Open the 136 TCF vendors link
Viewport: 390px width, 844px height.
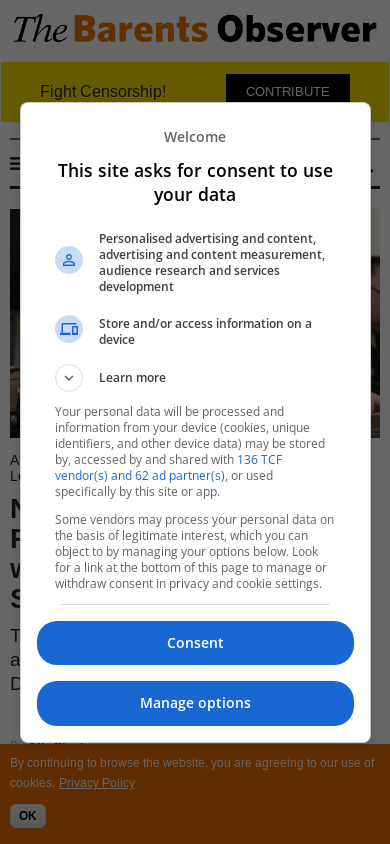point(168,468)
